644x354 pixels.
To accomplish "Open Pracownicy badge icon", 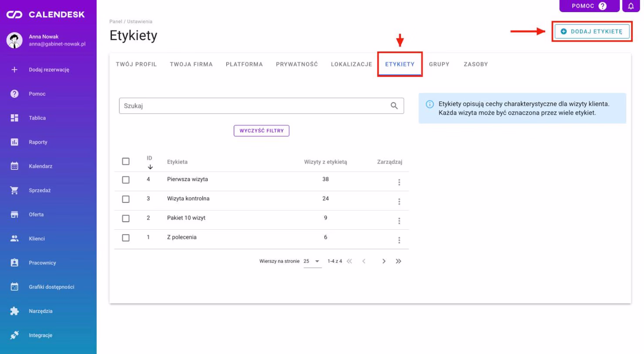I will coord(14,263).
